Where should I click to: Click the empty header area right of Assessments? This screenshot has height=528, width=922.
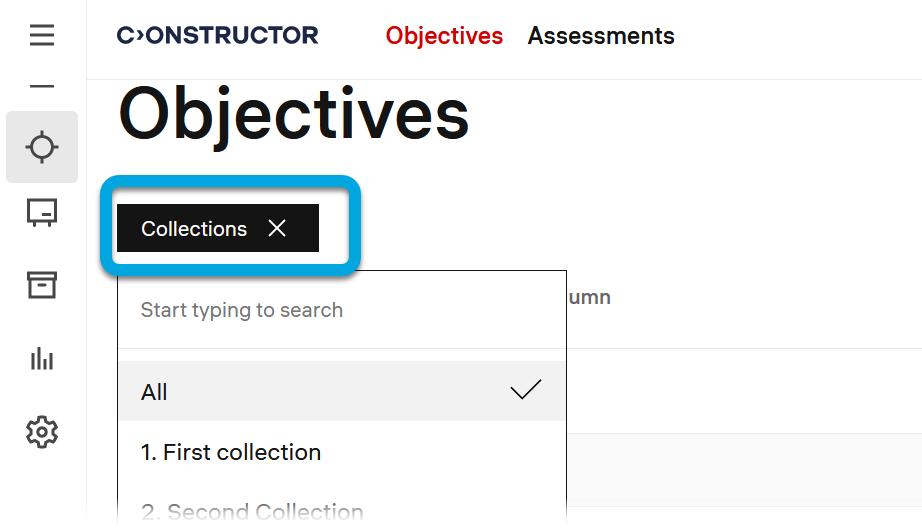click(800, 38)
